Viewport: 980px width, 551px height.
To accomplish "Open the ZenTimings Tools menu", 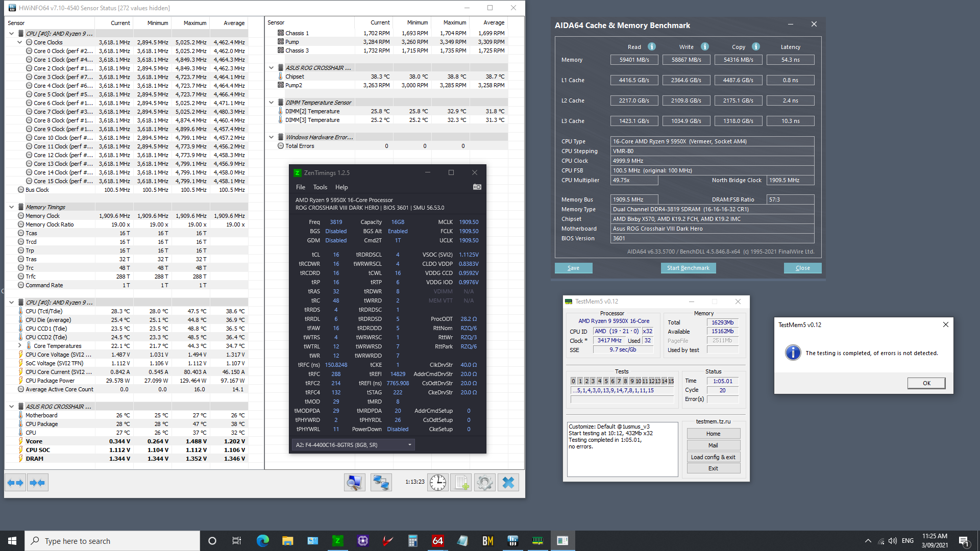I will pos(320,187).
